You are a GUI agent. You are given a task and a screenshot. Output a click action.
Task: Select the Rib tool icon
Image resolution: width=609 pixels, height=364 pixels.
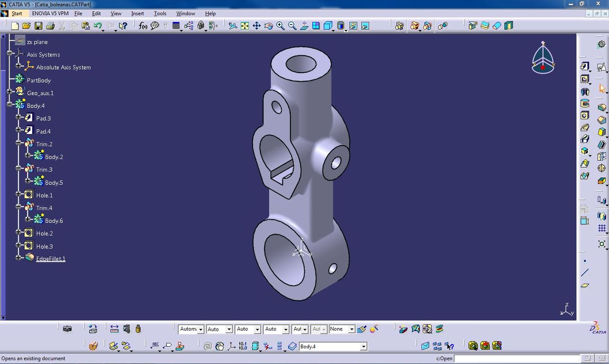pyautogui.click(x=585, y=127)
